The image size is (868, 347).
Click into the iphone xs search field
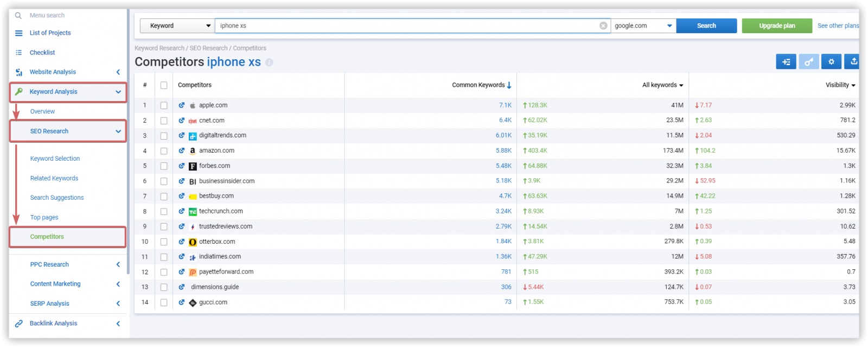[407, 26]
